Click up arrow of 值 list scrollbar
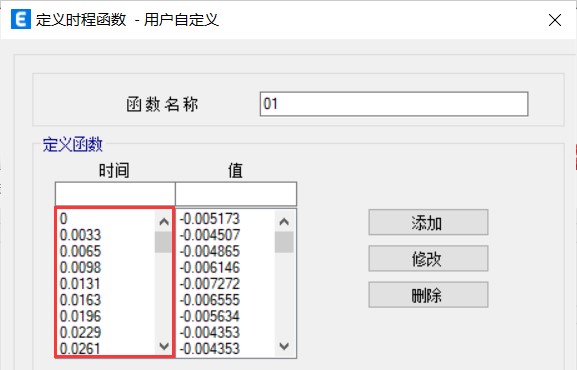Viewport: 577px width, 370px height. click(284, 221)
